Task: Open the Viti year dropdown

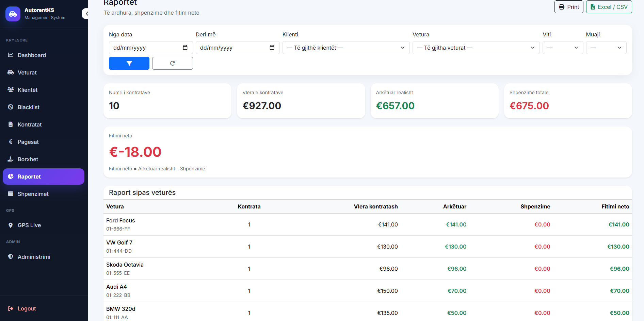Action: tap(563, 48)
